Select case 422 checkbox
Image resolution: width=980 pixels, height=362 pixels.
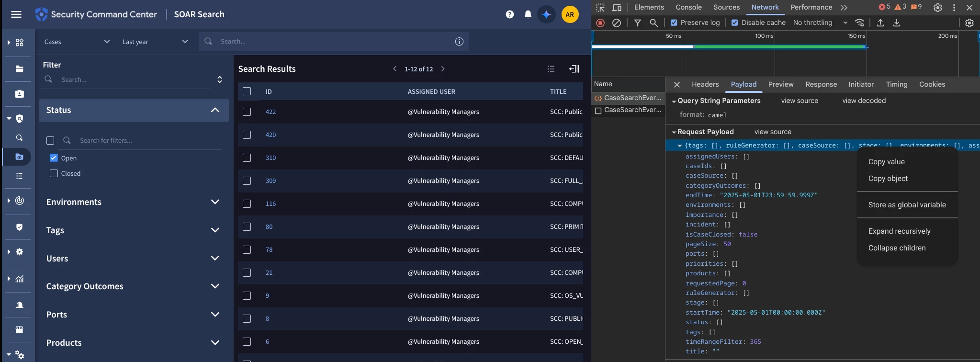[247, 112]
